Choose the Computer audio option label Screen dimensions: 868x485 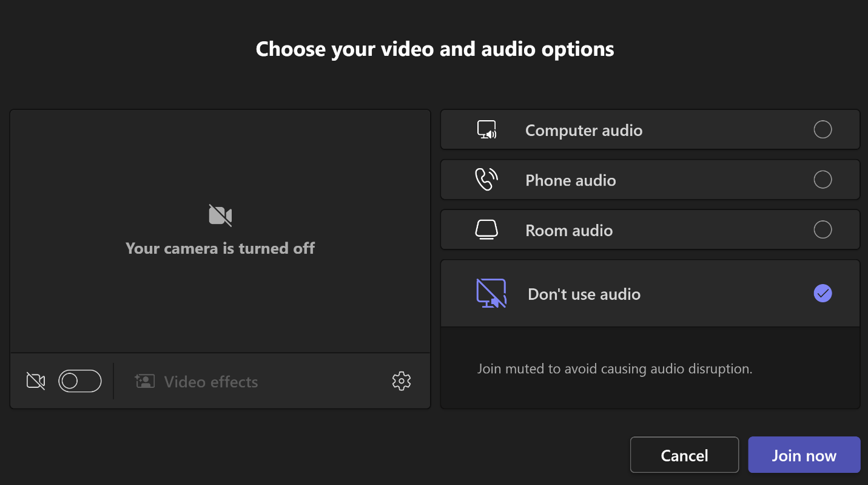(x=584, y=131)
